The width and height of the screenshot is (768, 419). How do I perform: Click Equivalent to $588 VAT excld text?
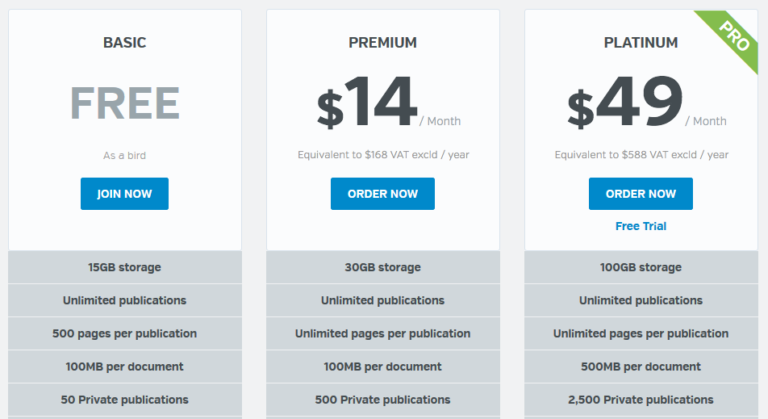640,155
